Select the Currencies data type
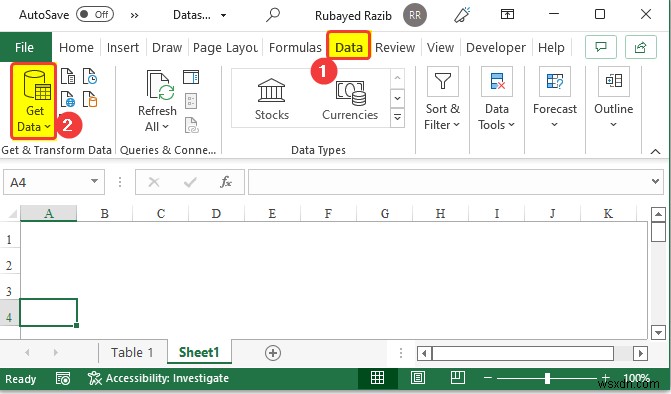 pos(350,100)
